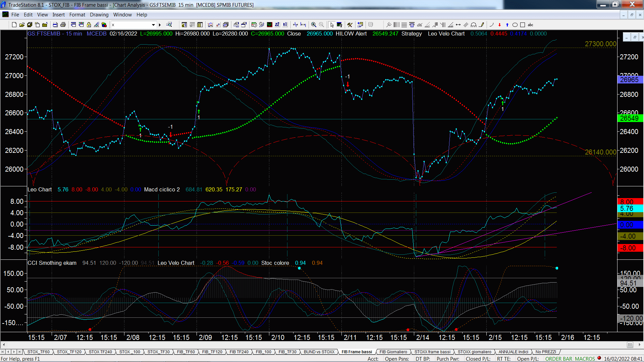Click the MACROS status item
This screenshot has width=644, height=362.
point(585,359)
